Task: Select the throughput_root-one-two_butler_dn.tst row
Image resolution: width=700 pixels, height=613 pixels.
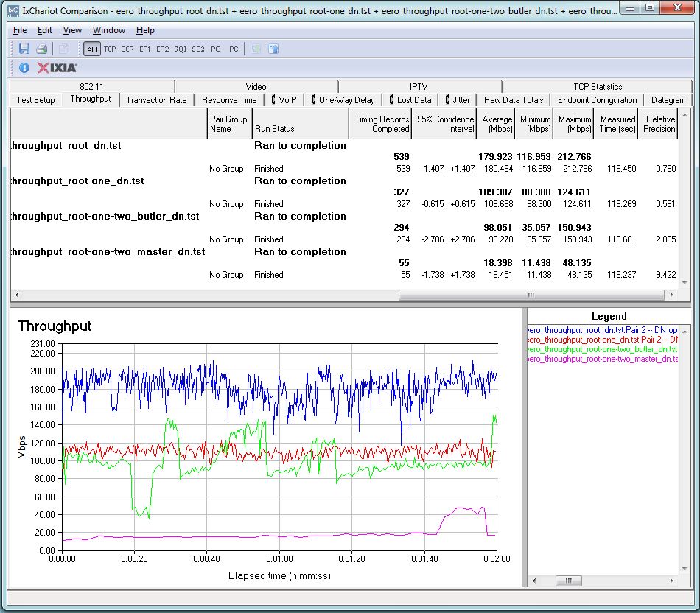Action: click(344, 216)
